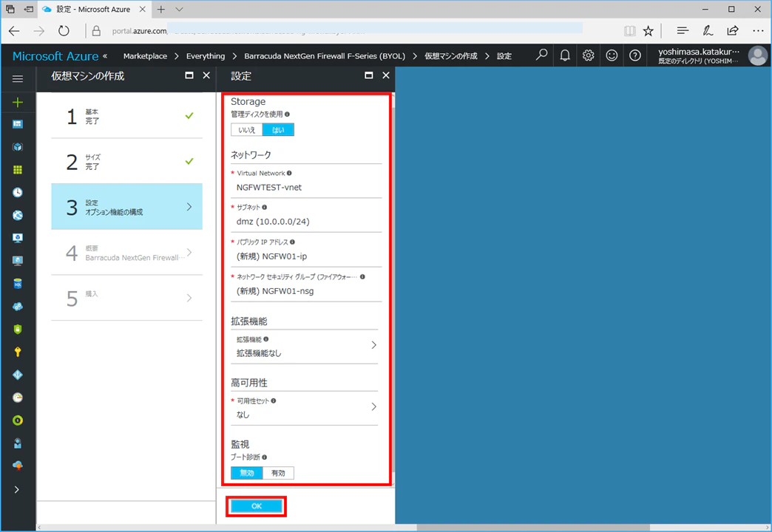Enable boot diagnostics with 有効
The image size is (772, 532).
[278, 473]
